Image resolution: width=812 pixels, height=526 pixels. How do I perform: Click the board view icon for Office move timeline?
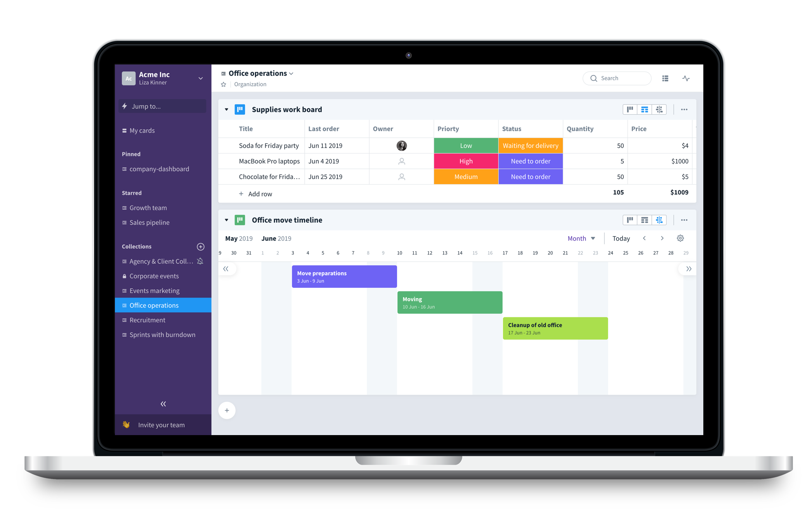click(630, 220)
